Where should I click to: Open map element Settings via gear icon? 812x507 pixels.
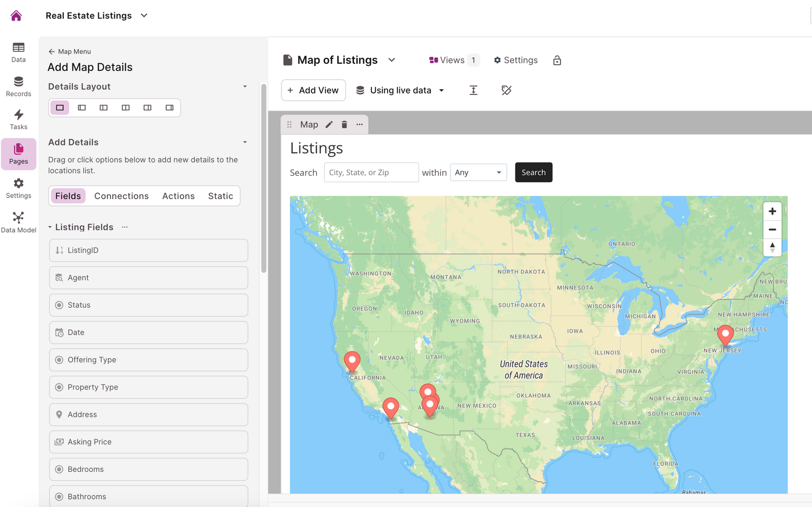coord(497,60)
